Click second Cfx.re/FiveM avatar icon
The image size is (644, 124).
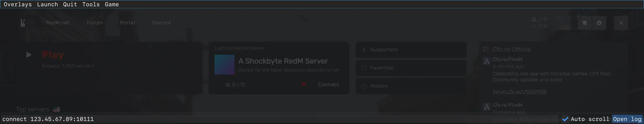click(x=487, y=107)
